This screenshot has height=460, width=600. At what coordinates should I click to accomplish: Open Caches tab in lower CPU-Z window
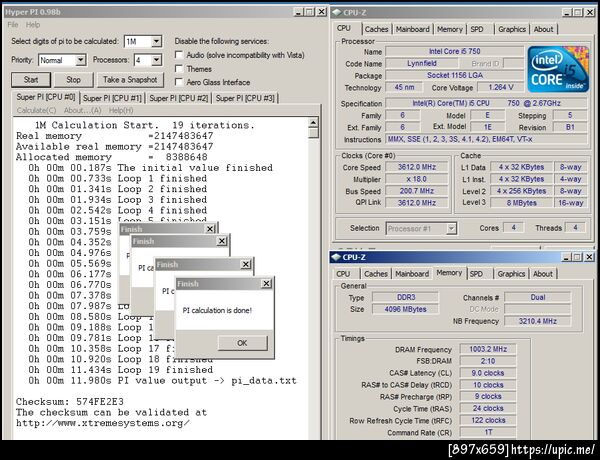(375, 274)
